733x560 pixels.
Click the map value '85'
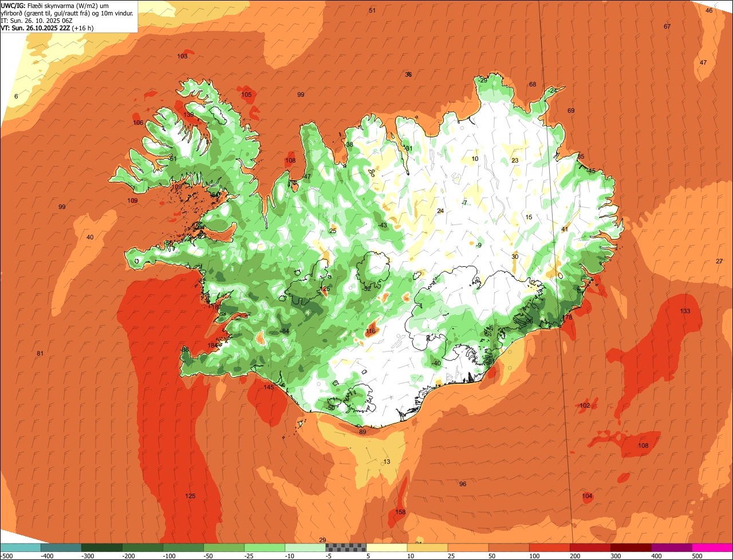click(x=581, y=156)
